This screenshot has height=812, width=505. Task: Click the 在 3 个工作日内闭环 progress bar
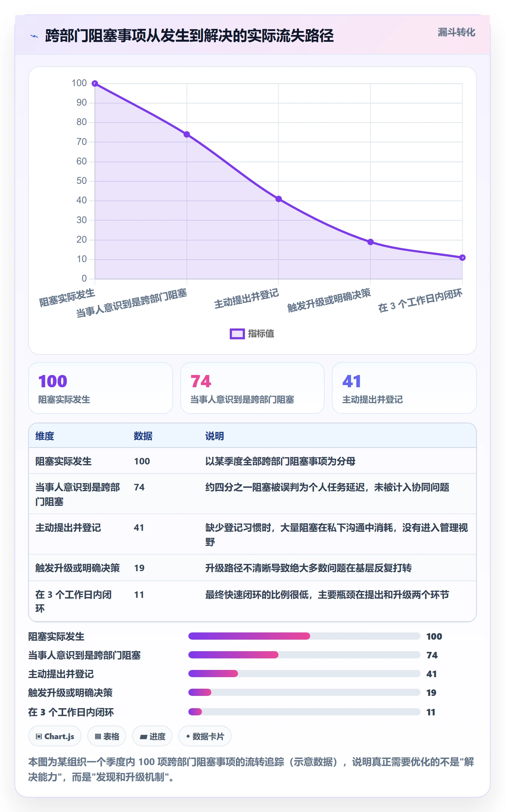[x=304, y=712]
